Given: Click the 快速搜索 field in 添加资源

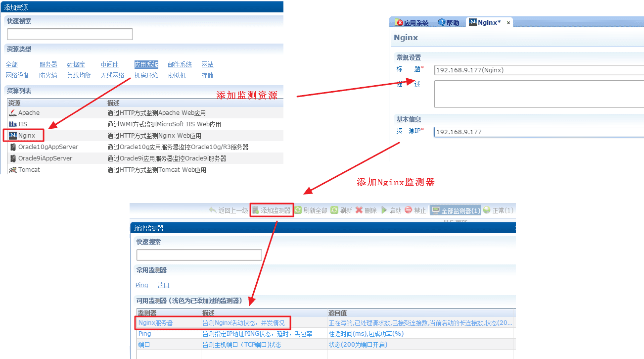Looking at the screenshot, I should tap(70, 34).
